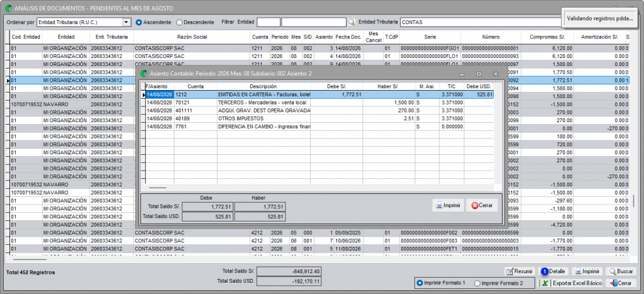Click the Validando registros pdda notification
The image size is (644, 294).
[x=600, y=18]
